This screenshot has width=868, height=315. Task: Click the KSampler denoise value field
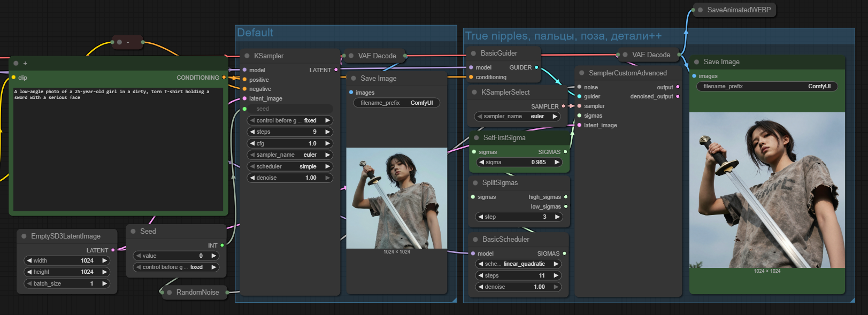pyautogui.click(x=290, y=178)
